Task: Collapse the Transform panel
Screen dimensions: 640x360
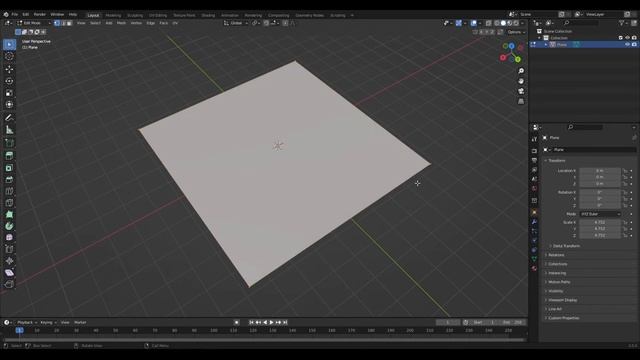Action: (x=557, y=160)
